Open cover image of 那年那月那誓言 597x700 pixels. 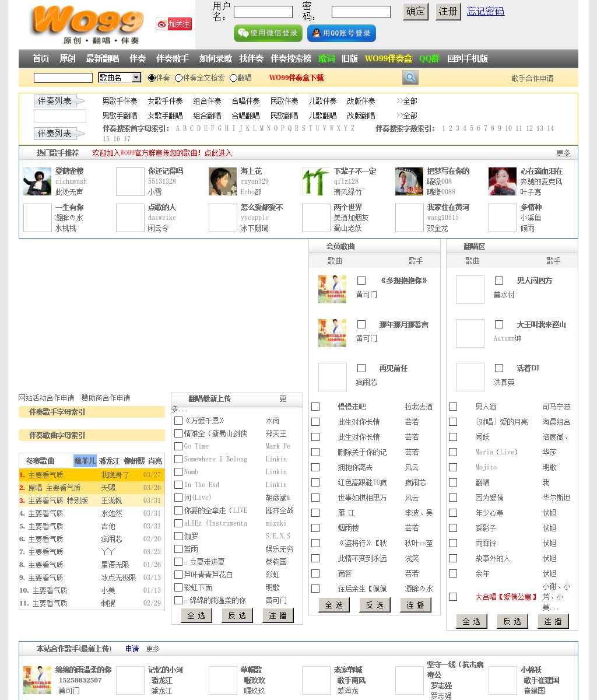pyautogui.click(x=332, y=333)
